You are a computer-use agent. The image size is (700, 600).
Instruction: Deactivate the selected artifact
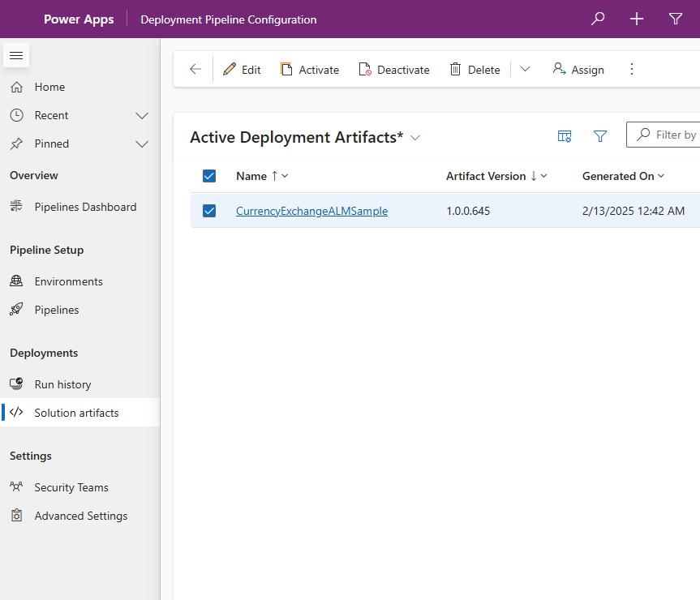(x=393, y=70)
